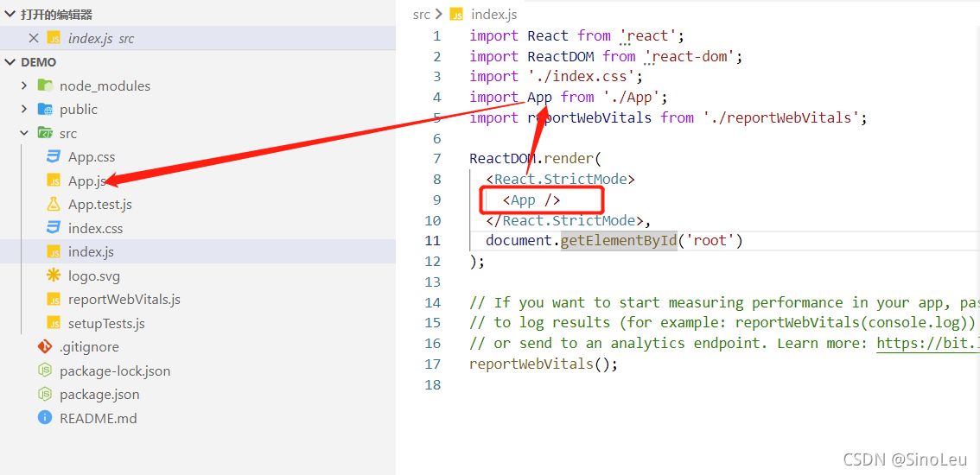
Task: Open package.json in the explorer
Action: [x=99, y=395]
